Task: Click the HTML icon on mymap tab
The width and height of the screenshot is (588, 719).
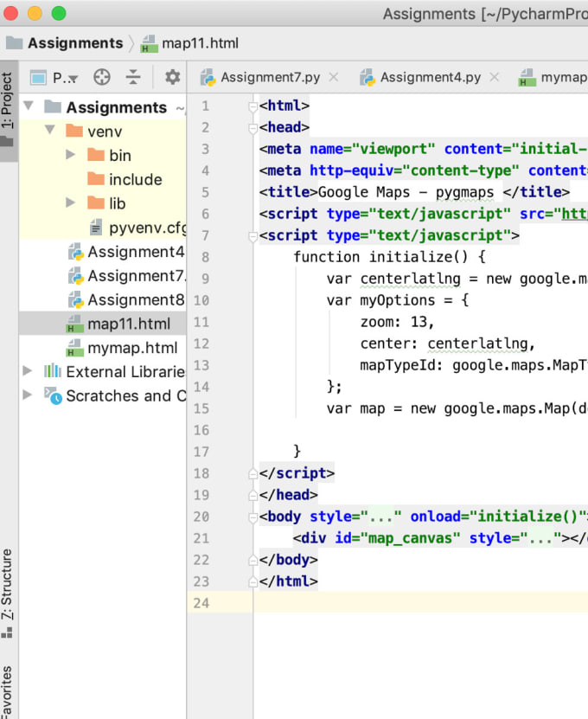Action: pos(527,78)
